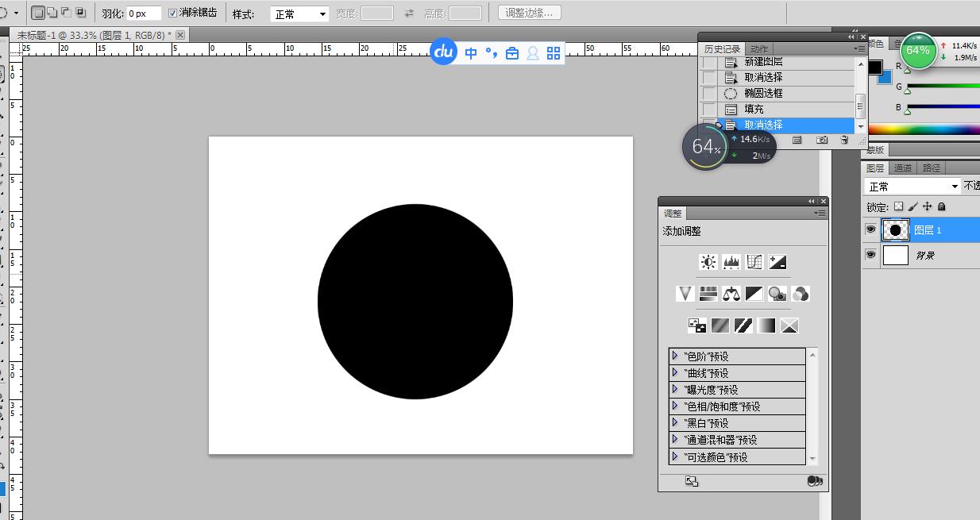
Task: Add a Brightness/Contrast adjustment
Action: 708,262
